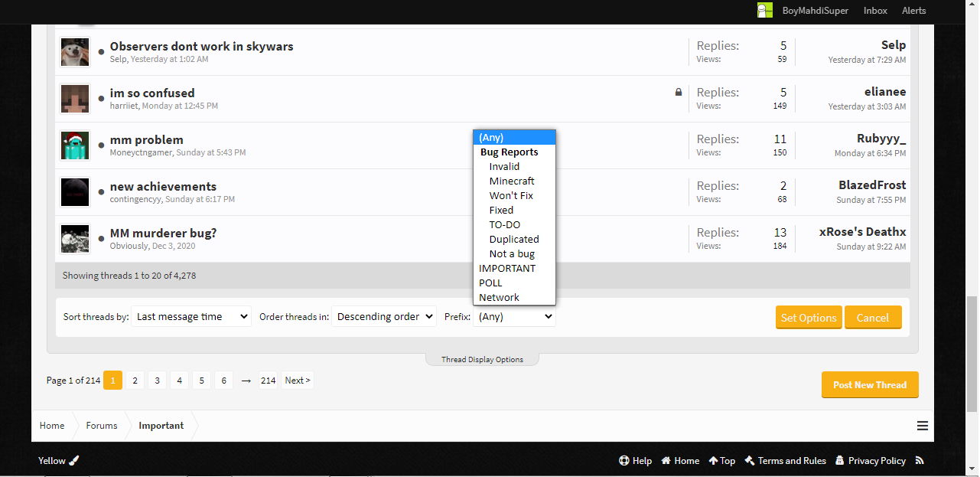Go to page 2
The height and width of the screenshot is (477, 980).
(x=135, y=381)
